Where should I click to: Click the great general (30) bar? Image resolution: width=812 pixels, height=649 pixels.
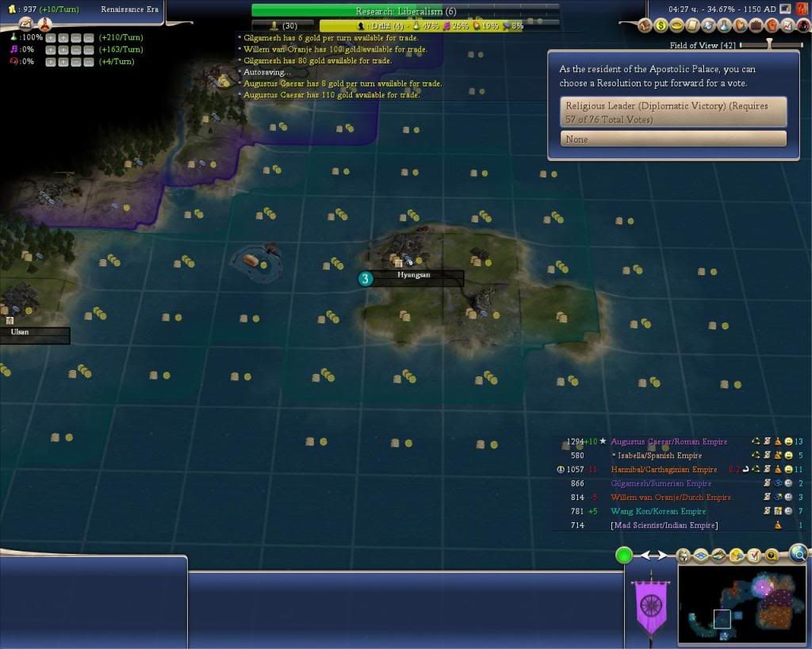click(x=283, y=25)
